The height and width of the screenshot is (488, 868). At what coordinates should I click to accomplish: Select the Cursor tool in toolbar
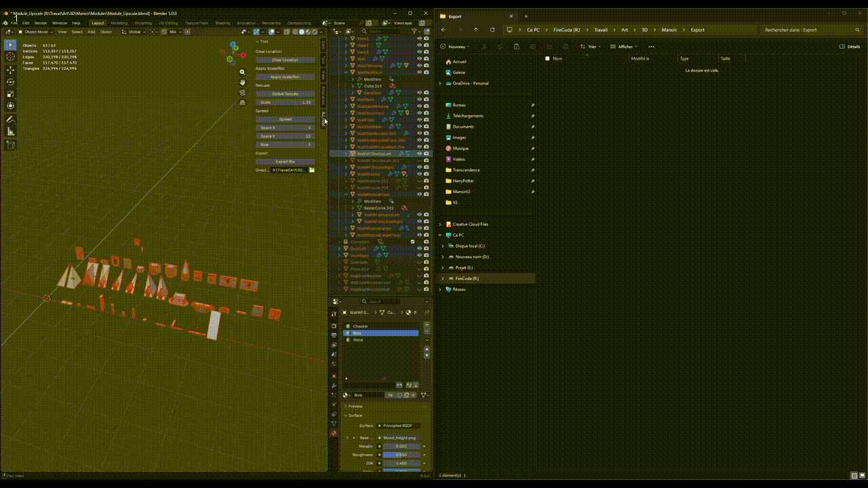click(10, 57)
